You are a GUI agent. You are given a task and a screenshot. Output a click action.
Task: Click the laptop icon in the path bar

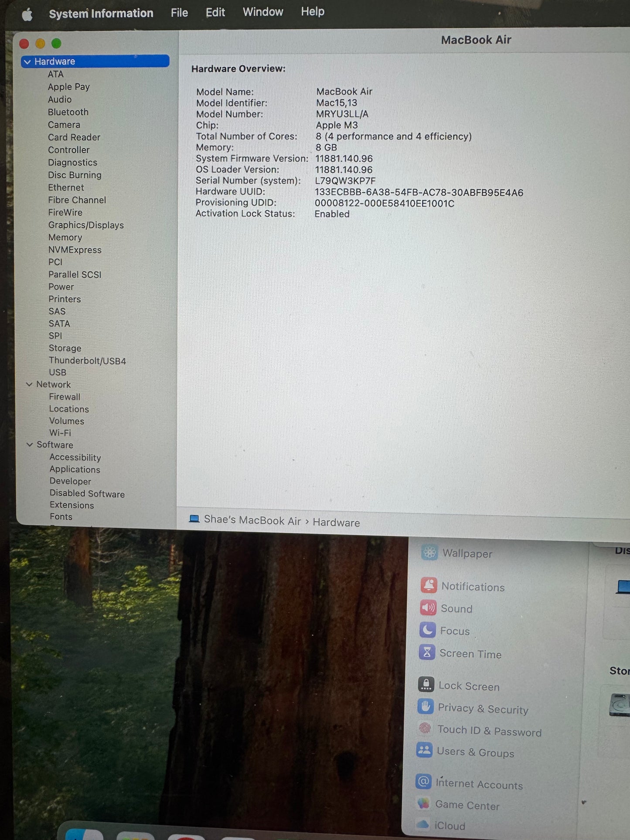tap(194, 519)
